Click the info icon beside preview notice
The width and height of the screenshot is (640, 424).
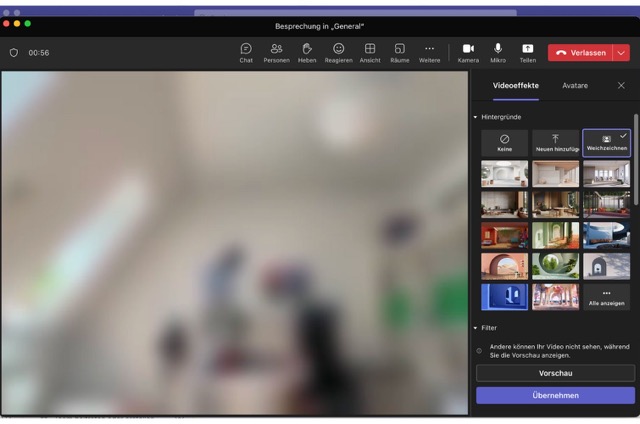coord(479,351)
